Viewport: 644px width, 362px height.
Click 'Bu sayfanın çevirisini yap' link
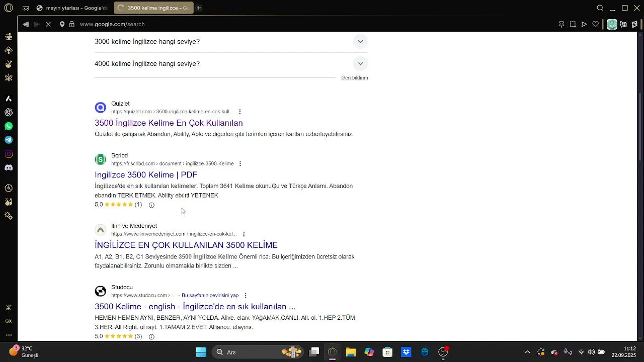(210, 295)
